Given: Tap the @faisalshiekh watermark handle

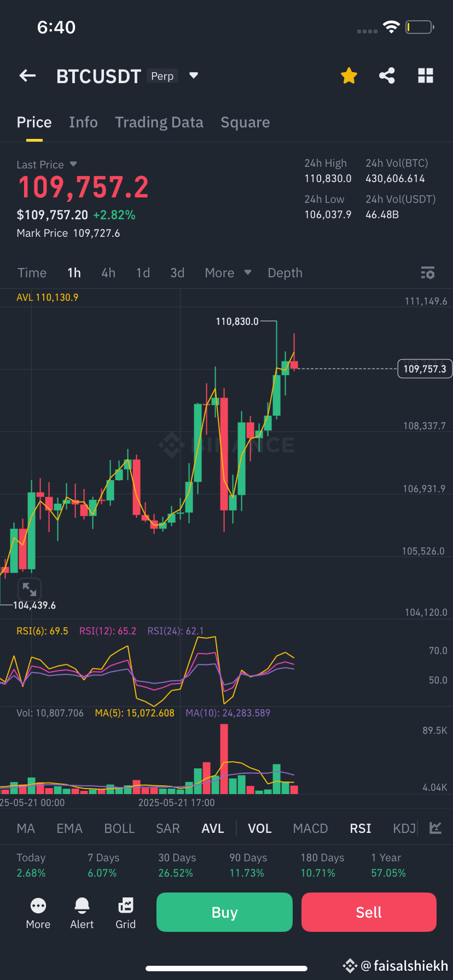Looking at the screenshot, I should click(x=404, y=966).
